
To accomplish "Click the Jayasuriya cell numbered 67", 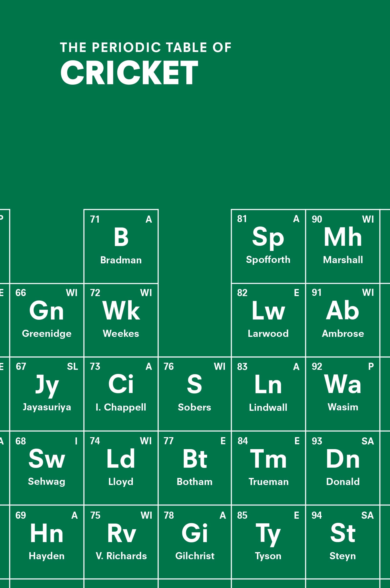I will tap(47, 394).
